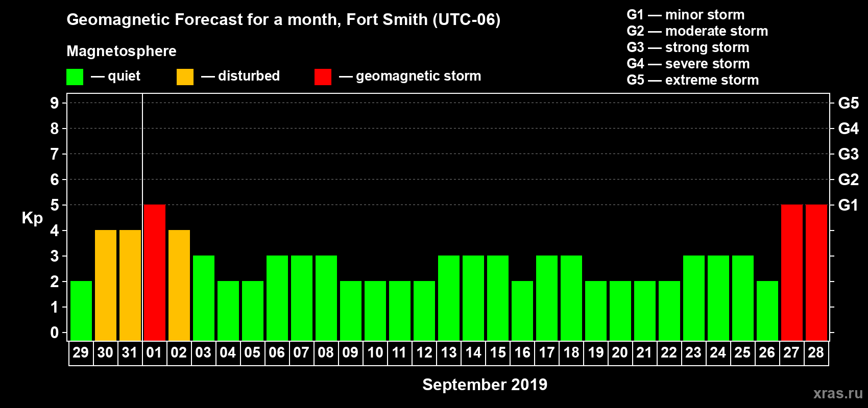
Task: Click the green bar for day 23
Action: [x=694, y=298]
